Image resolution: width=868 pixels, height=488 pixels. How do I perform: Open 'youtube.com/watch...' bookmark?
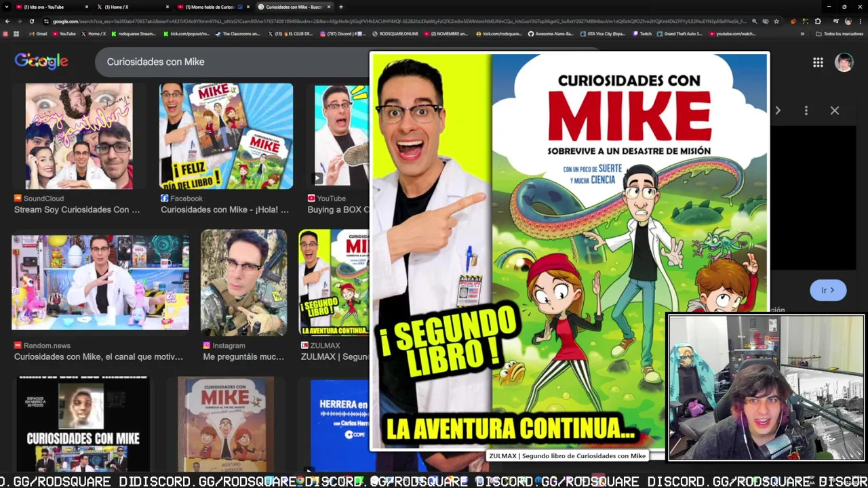click(x=733, y=34)
